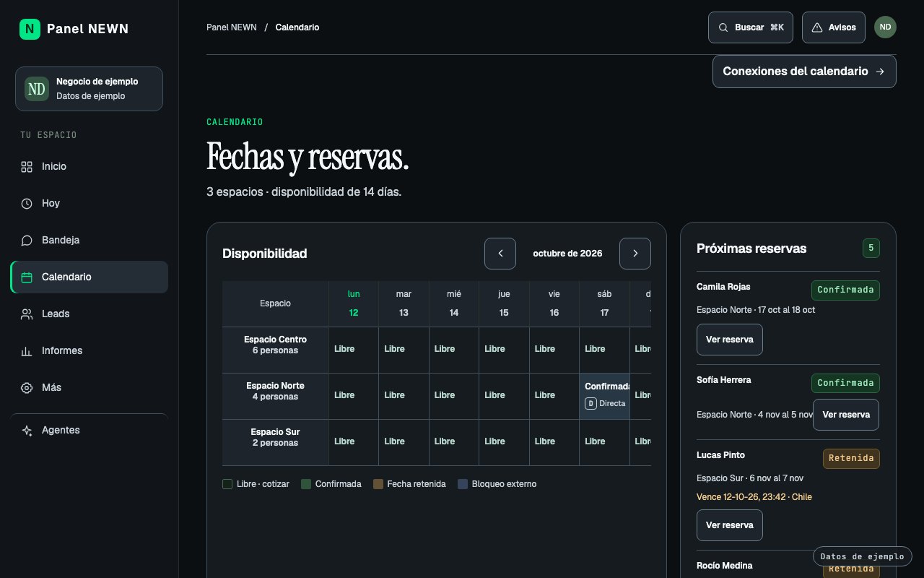
Task: Click Retenida status badge for Lucas Pinto
Action: 851,458
